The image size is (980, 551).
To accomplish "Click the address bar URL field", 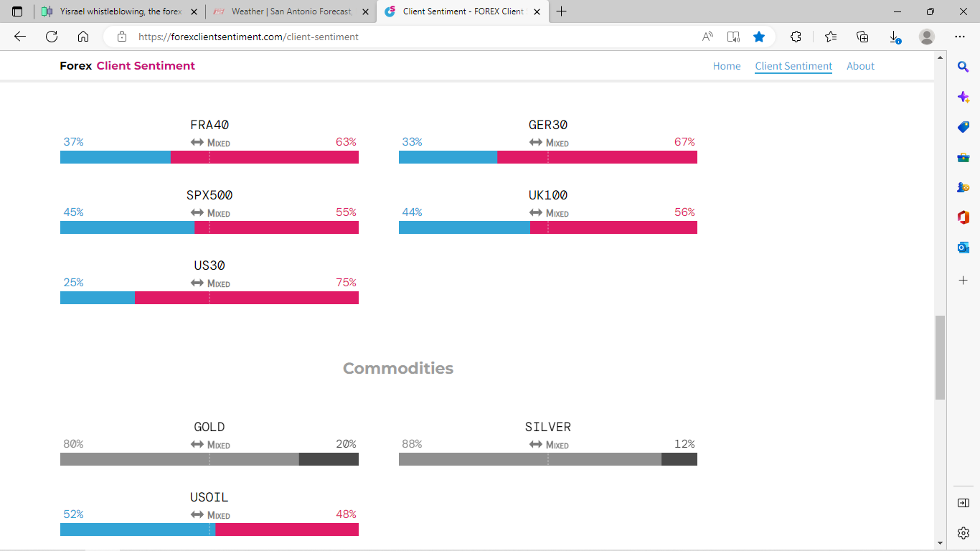I will click(402, 37).
